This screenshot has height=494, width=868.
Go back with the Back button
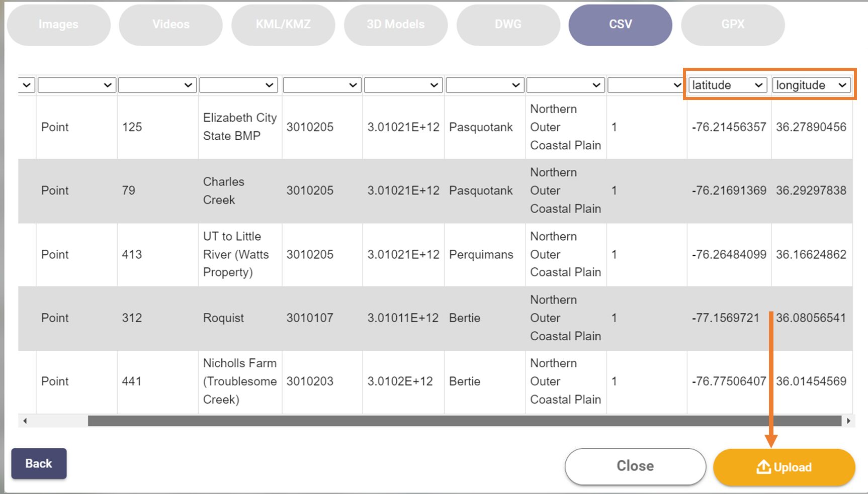pyautogui.click(x=39, y=463)
